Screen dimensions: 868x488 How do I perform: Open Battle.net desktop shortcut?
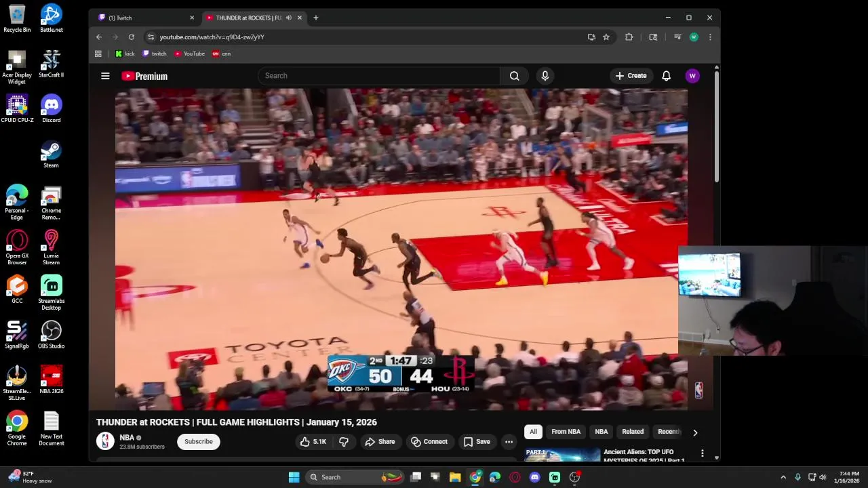tap(52, 18)
